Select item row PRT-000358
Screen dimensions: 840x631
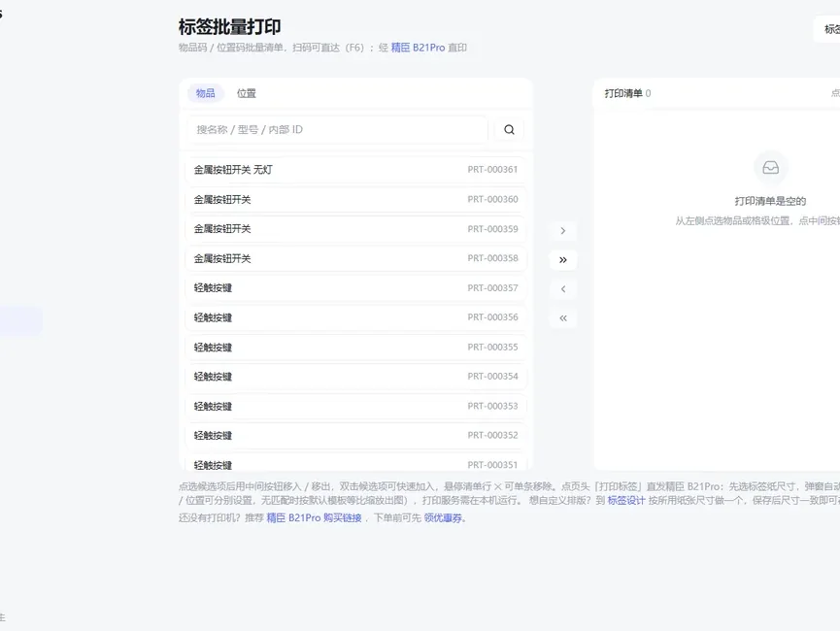point(355,258)
